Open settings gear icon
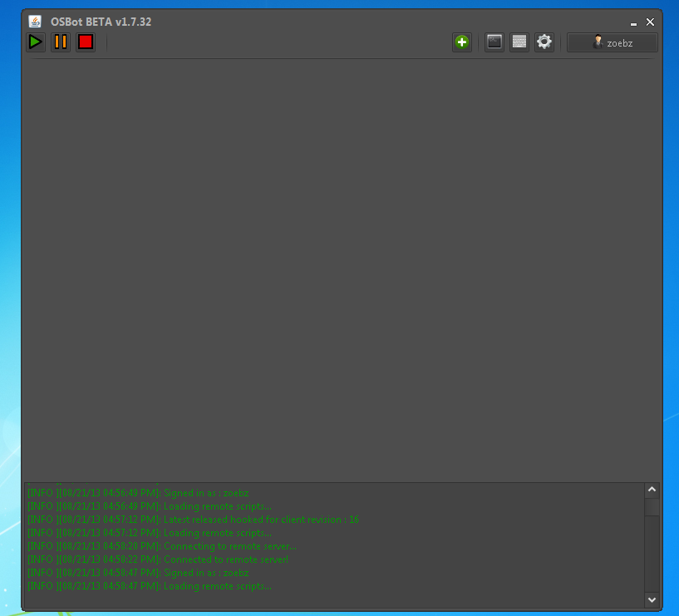This screenshot has width=679, height=616. [544, 42]
